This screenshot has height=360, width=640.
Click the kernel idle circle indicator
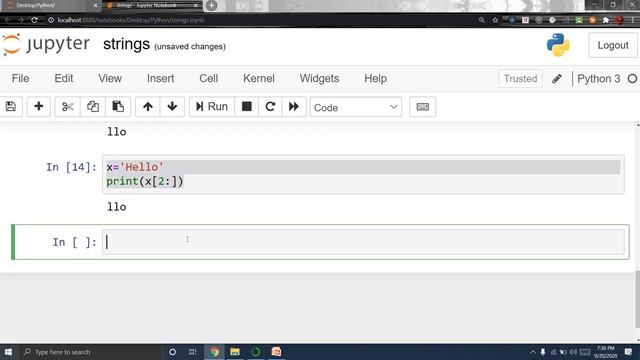(632, 79)
